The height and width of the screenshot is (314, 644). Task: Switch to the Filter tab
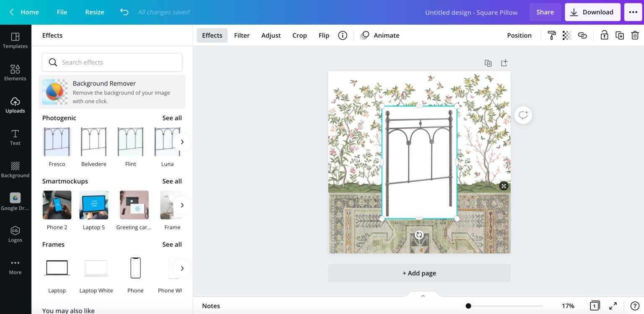pyautogui.click(x=242, y=36)
